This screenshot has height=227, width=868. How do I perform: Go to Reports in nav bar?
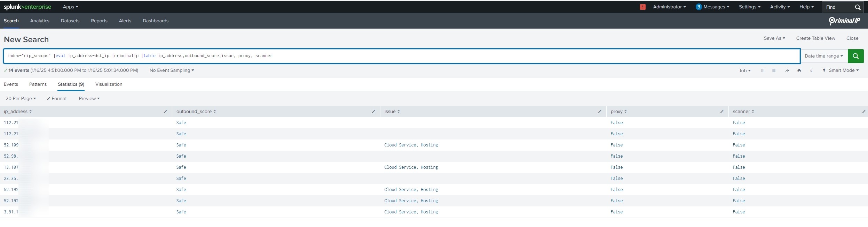(x=99, y=21)
